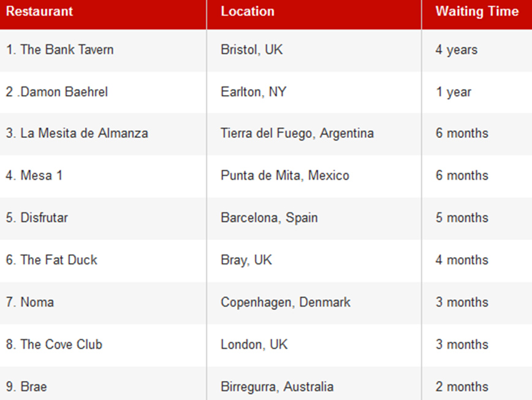The image size is (532, 400).
Task: Select The Bank Tavern restaurant entry
Action: pyautogui.click(x=60, y=50)
